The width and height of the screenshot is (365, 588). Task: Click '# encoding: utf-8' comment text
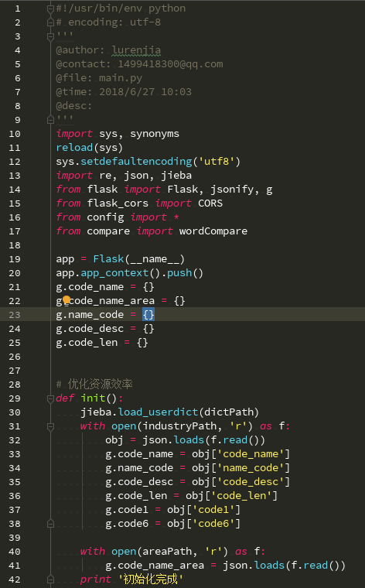tap(108, 22)
